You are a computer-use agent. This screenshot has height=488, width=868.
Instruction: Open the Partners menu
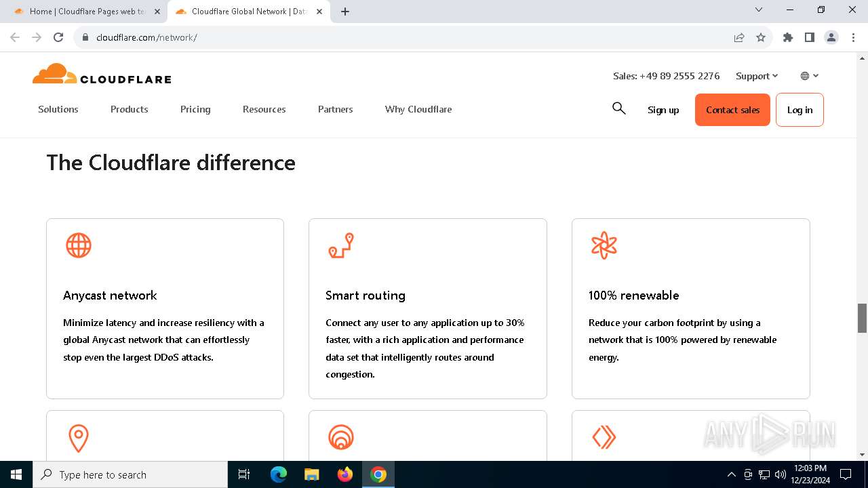pos(336,109)
